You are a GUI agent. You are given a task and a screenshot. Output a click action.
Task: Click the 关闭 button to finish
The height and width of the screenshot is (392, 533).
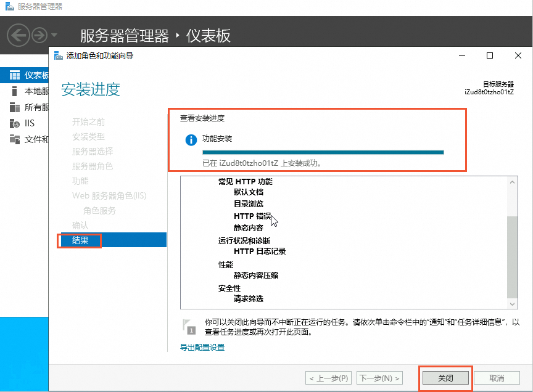(x=445, y=378)
